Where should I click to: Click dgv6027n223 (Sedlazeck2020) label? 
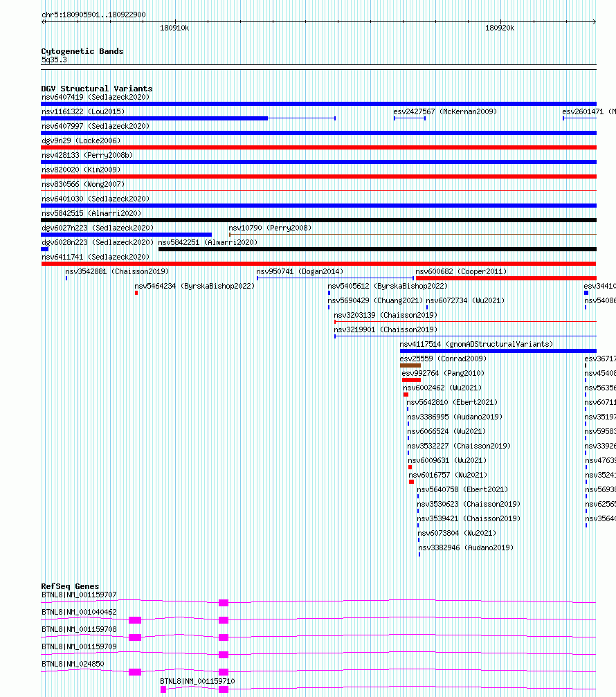pos(98,228)
